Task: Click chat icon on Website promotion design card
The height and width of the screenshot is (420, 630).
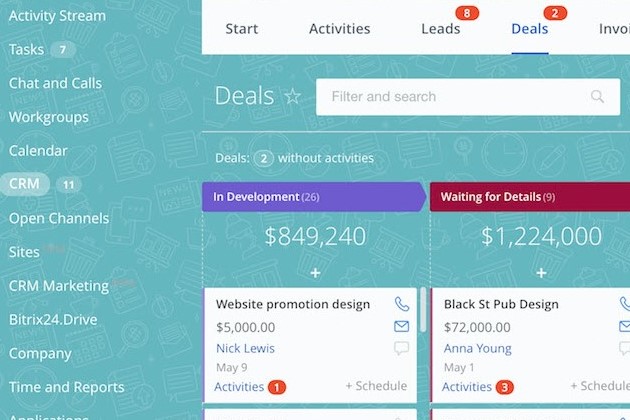Action: click(402, 348)
